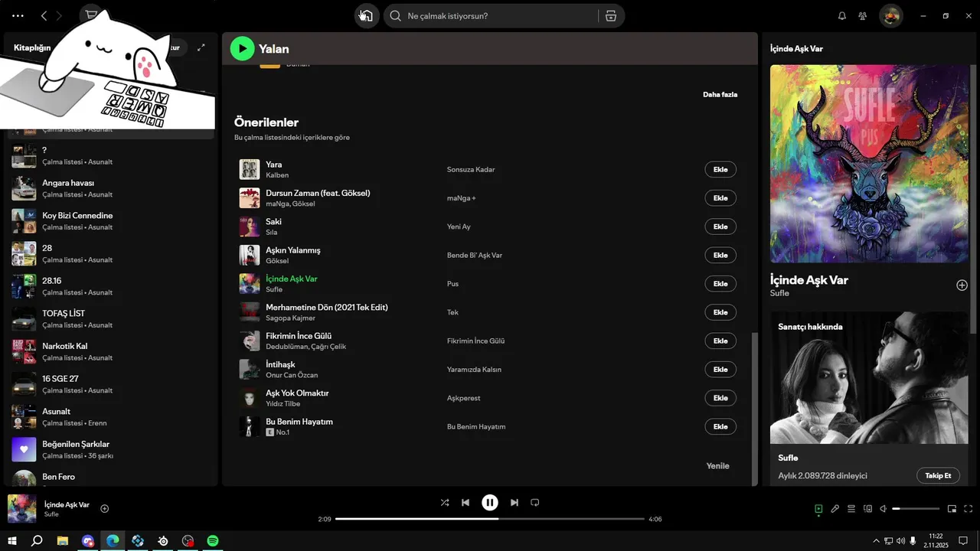Open the friend activity icon
Screen dimensions: 980x551
(863, 16)
